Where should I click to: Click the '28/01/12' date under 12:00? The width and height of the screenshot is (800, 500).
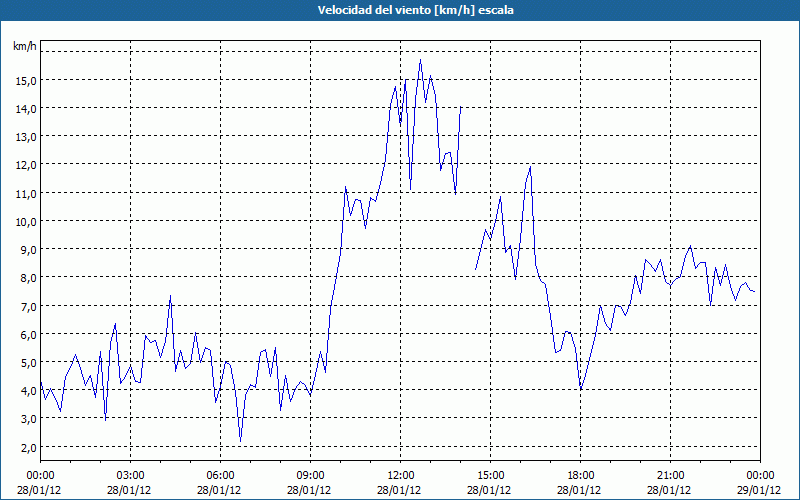399,490
